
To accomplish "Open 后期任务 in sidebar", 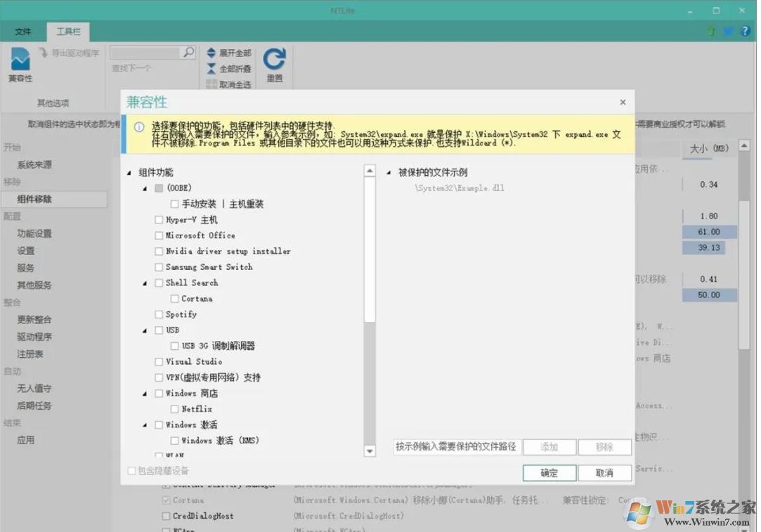I will (34, 406).
